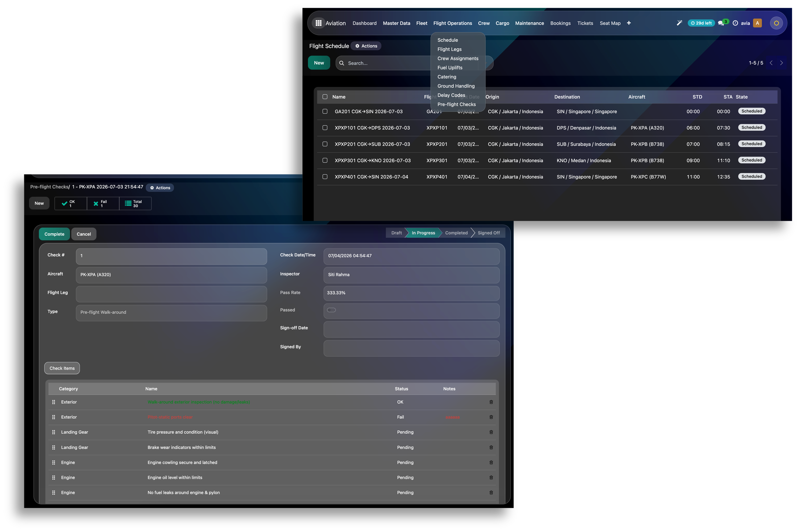Screen dimensions: 800x532
Task: Switch to the Check Items tab
Action: [62, 368]
